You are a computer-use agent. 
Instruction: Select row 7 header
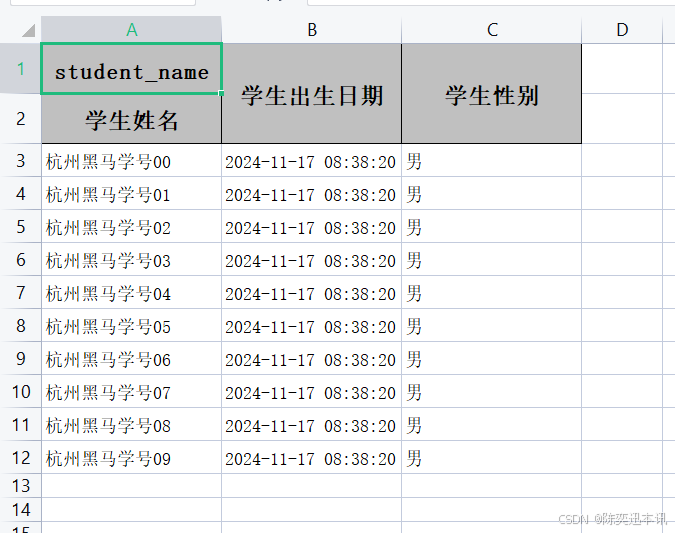[x=21, y=293]
